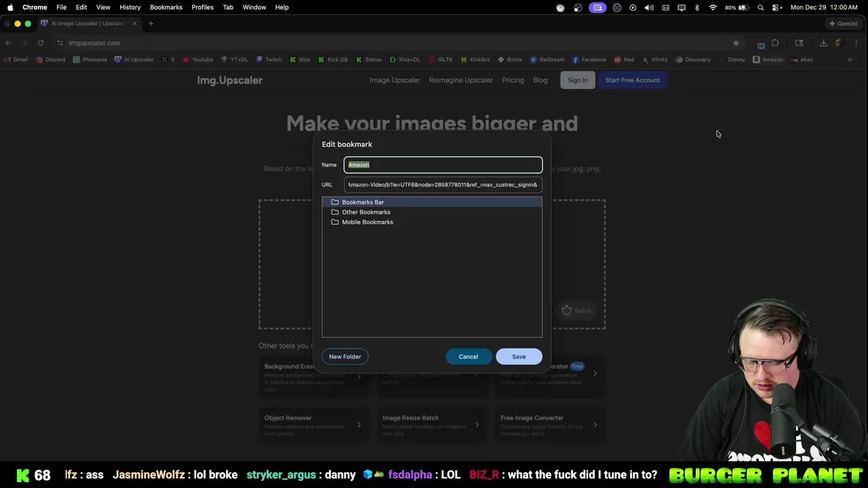
Task: Open the File menu
Action: click(61, 7)
